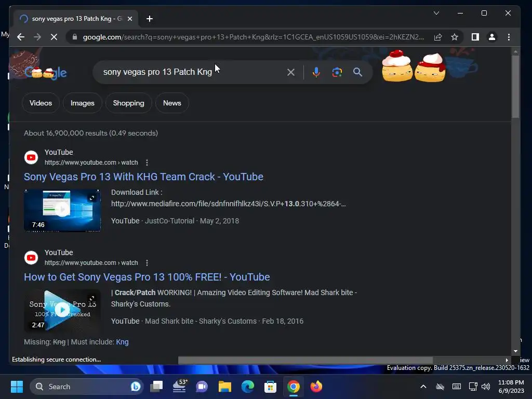Open Bing chat icon in taskbar search
The width and height of the screenshot is (532, 399).
point(136,387)
